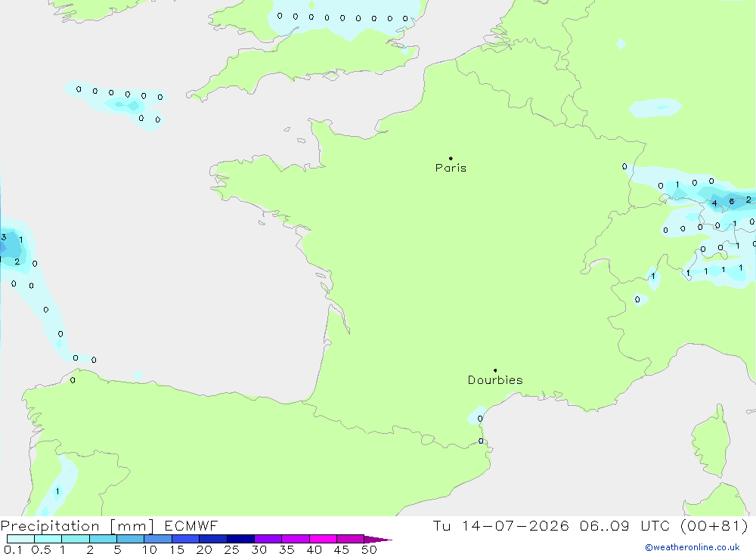Click the legend value '25'
This screenshot has width=756, height=554.
point(231,549)
